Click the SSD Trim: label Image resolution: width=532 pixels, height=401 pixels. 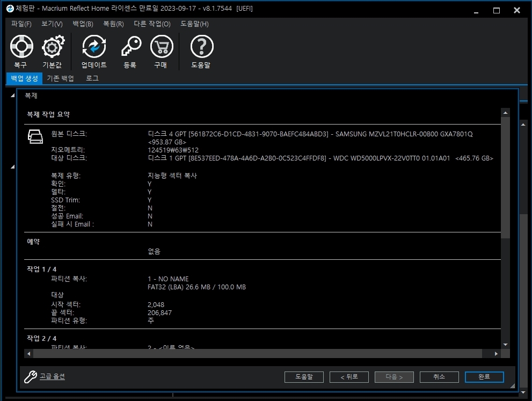pyautogui.click(x=65, y=200)
